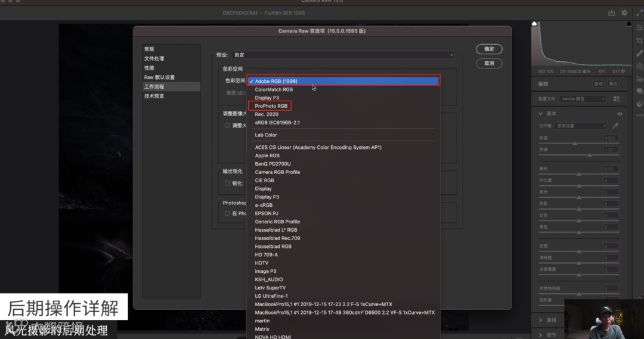The image size is (644, 339).
Task: Adjust the 对比度 contrast slider
Action: pyautogui.click(x=578, y=186)
